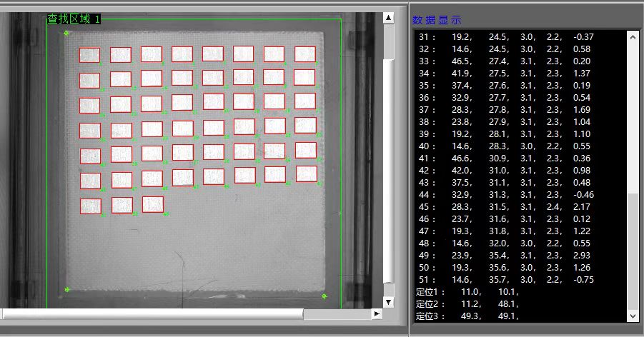Click the image view scroll-down arrow
The height and width of the screenshot is (337, 644).
(388, 302)
